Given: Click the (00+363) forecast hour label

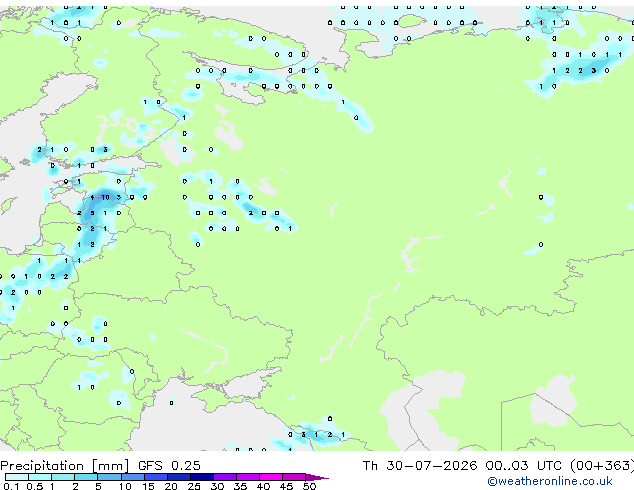Looking at the screenshot, I should 602,466.
